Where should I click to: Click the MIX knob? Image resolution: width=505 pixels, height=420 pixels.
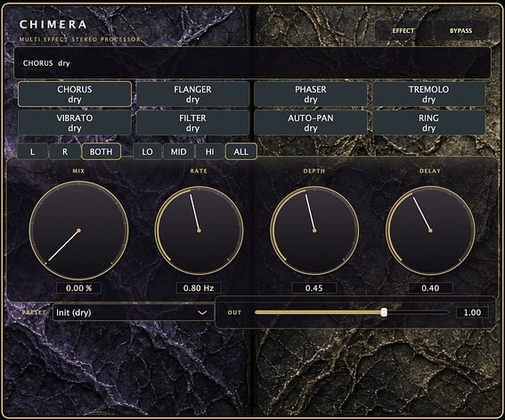[78, 230]
